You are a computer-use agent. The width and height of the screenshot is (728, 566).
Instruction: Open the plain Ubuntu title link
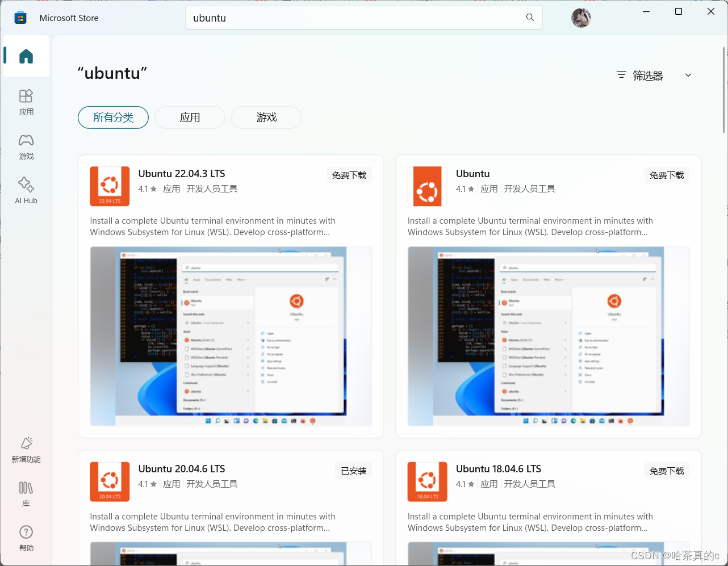point(472,174)
